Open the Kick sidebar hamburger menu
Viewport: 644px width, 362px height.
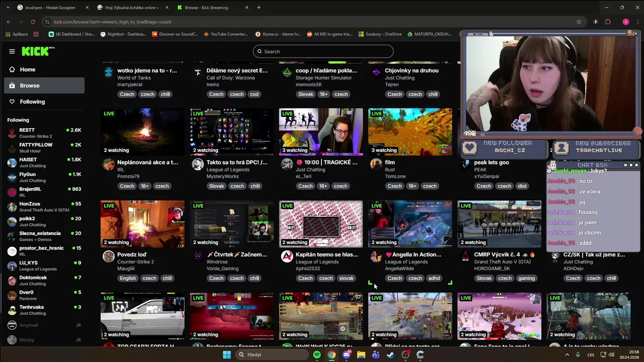(12, 51)
